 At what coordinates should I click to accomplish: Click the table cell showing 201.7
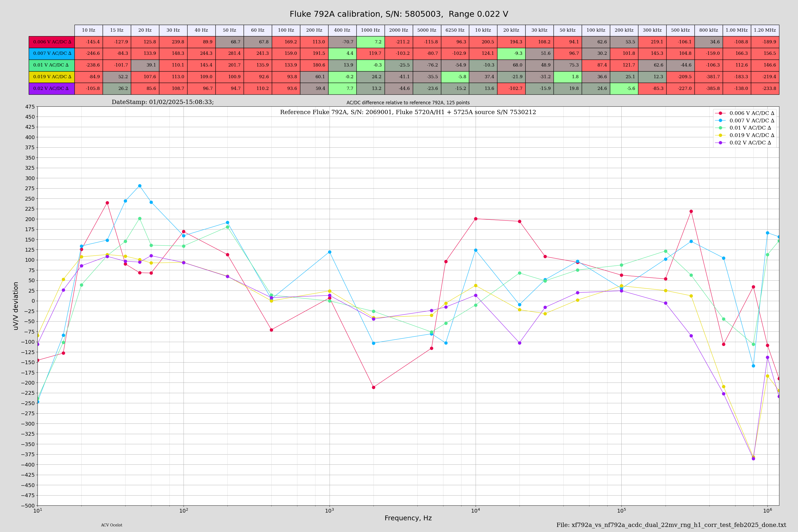click(230, 65)
